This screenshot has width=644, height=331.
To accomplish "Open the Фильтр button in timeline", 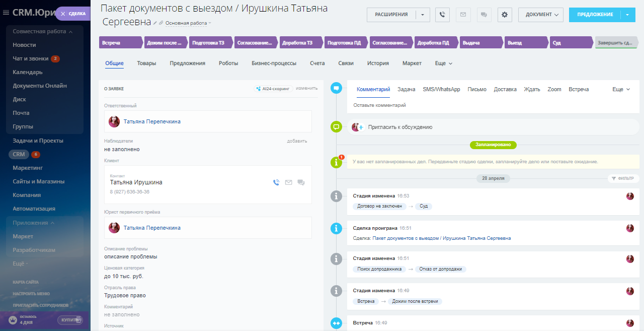I will click(623, 178).
